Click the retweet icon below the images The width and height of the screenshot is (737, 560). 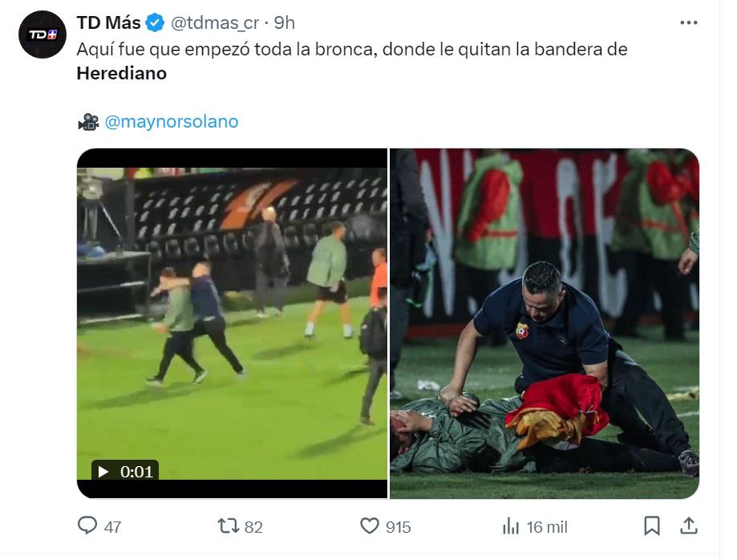point(228,527)
